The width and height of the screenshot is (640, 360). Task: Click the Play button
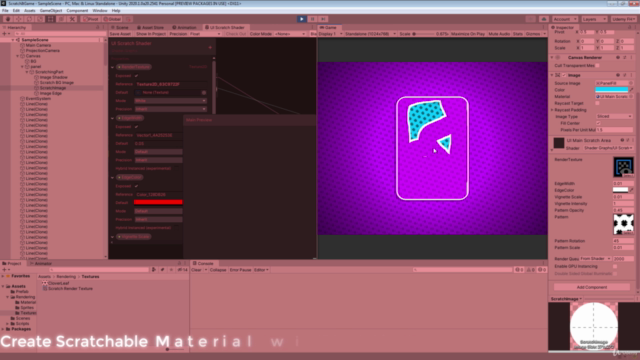(302, 19)
